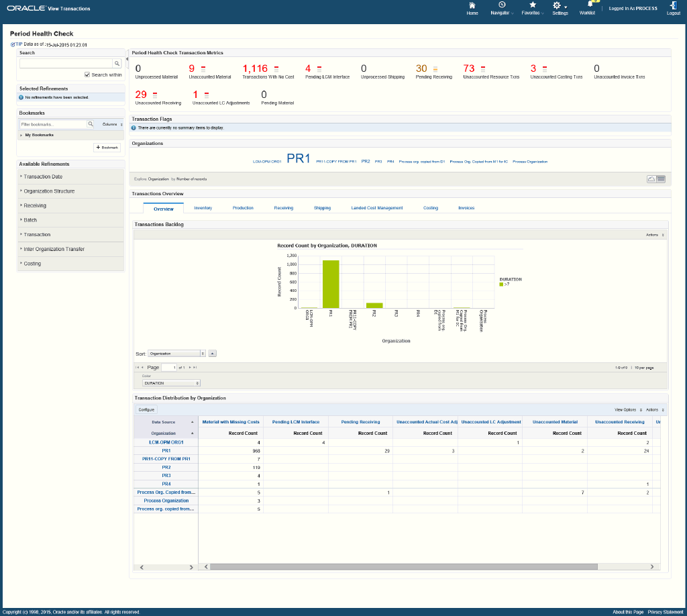Click Unaccounted Resource Txns indicator icon

483,69
